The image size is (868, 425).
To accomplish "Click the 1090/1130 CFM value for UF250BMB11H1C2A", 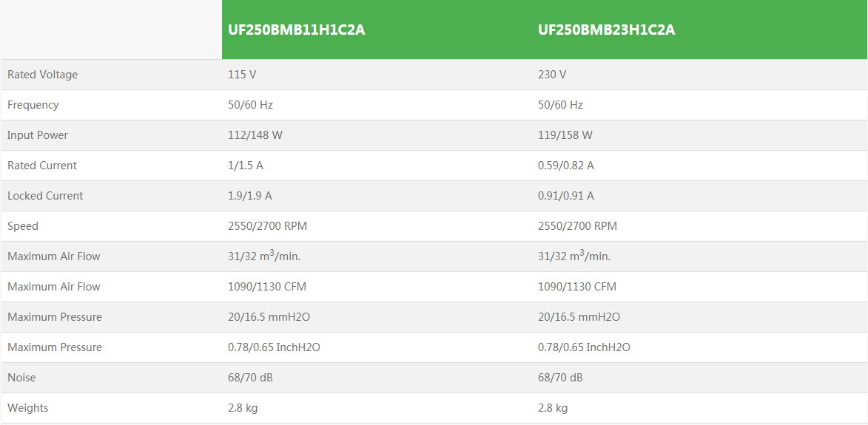I will [267, 287].
